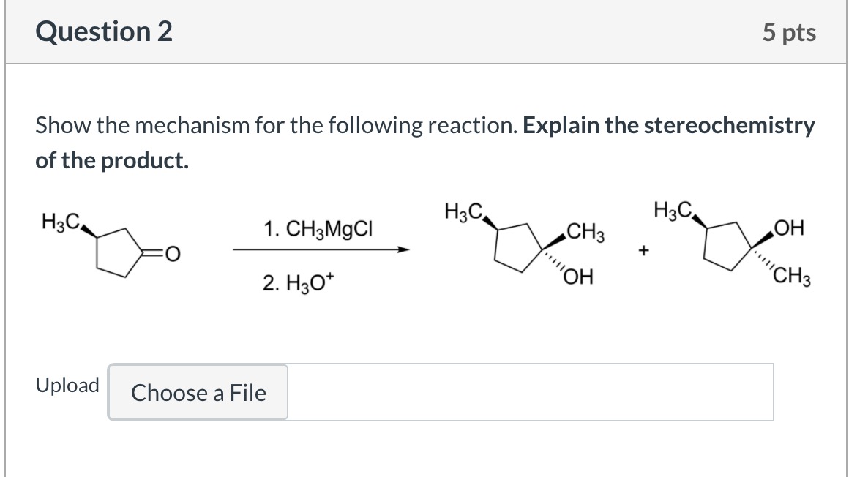Click the H3C label on the reactant
The image size is (868, 477).
[59, 219]
